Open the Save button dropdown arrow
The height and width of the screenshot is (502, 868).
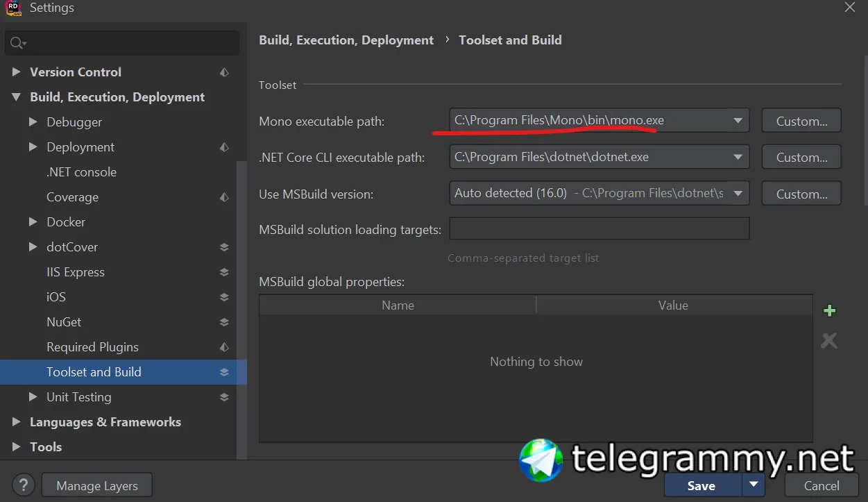(753, 484)
